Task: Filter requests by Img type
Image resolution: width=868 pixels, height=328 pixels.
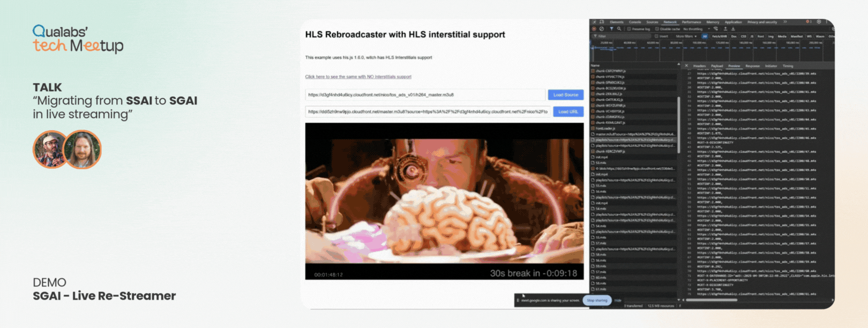Action: [x=770, y=36]
